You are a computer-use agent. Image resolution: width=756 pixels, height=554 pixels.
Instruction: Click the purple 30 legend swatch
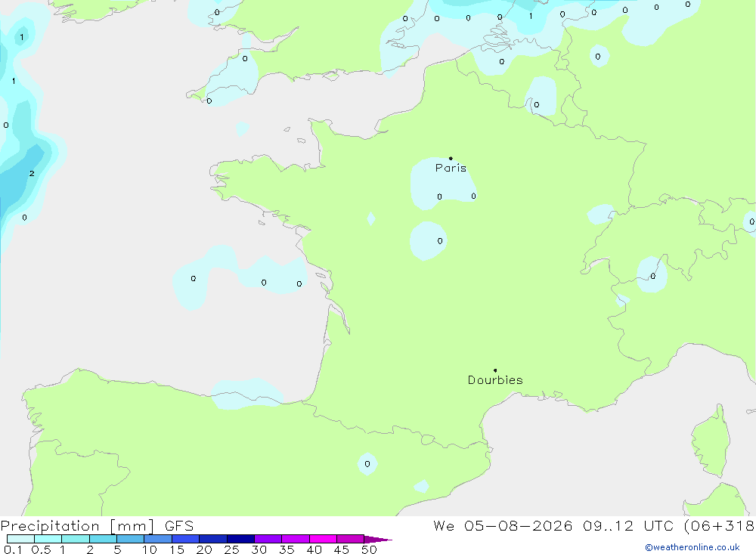click(268, 539)
